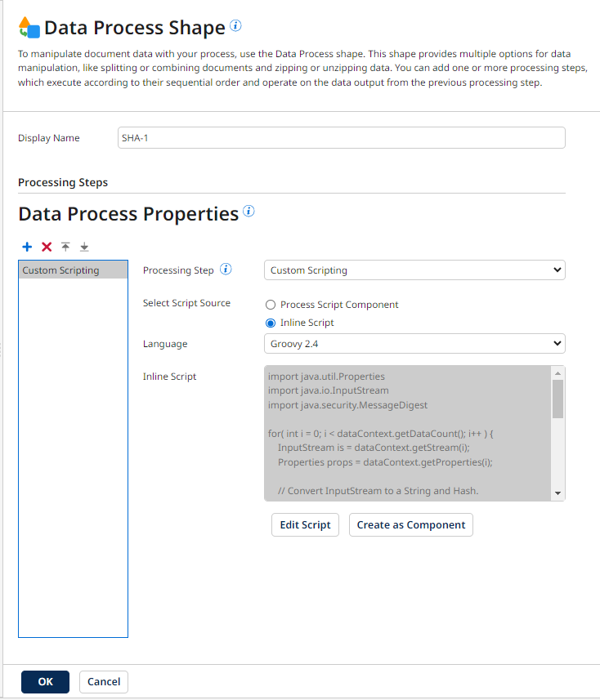Move step to top arrow icon
600x700 pixels.
coord(65,247)
